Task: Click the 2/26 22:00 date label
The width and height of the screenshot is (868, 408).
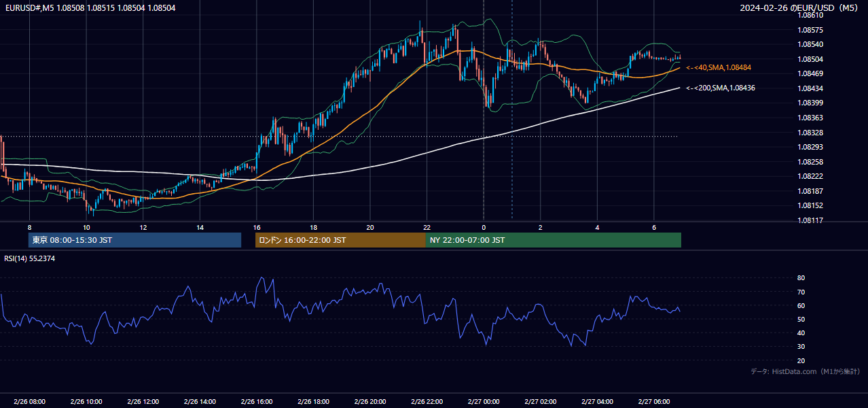Action: coord(427,402)
